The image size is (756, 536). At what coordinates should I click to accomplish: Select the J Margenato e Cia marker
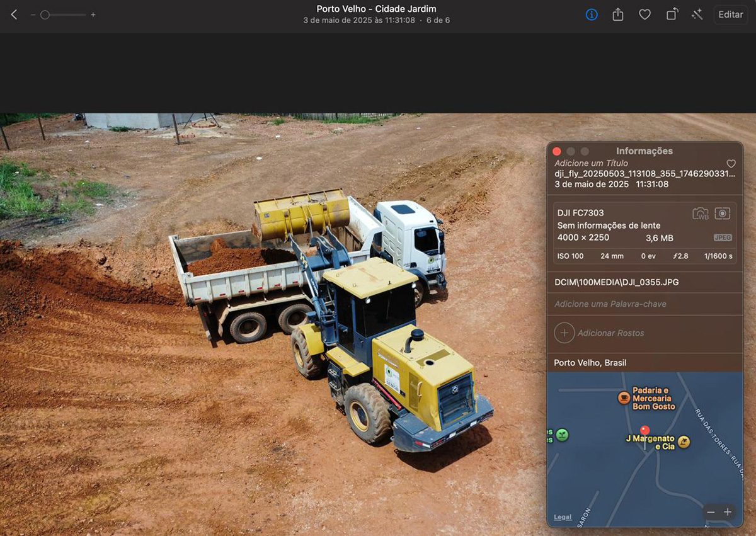[x=684, y=442]
